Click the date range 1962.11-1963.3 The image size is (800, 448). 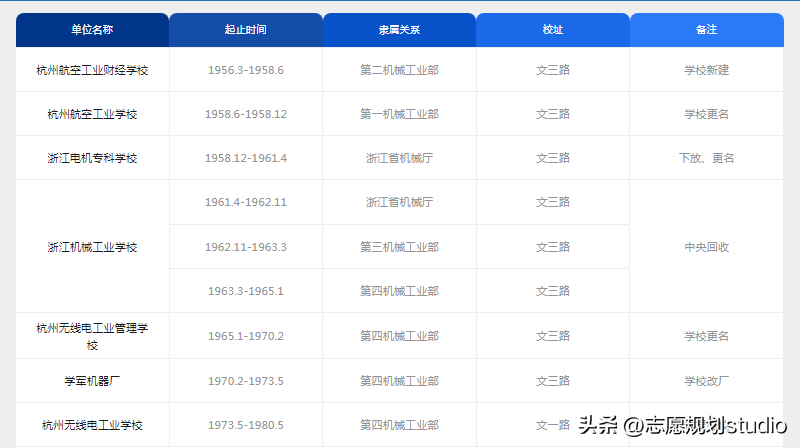(246, 247)
